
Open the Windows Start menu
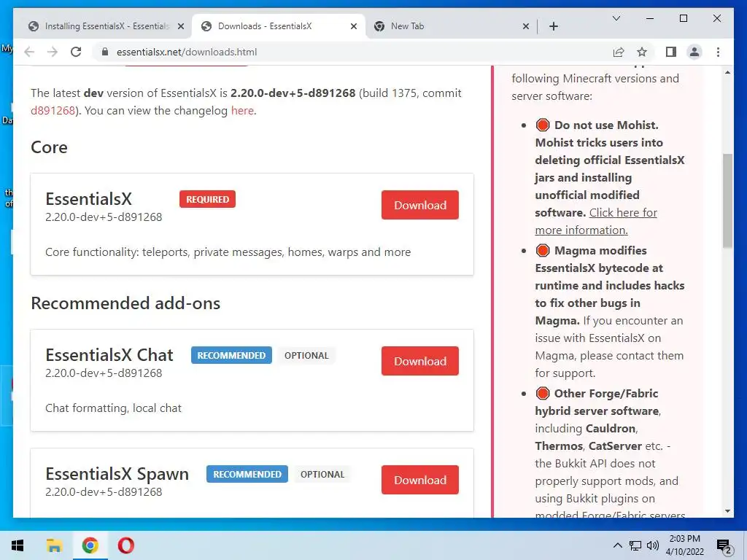coord(18,545)
